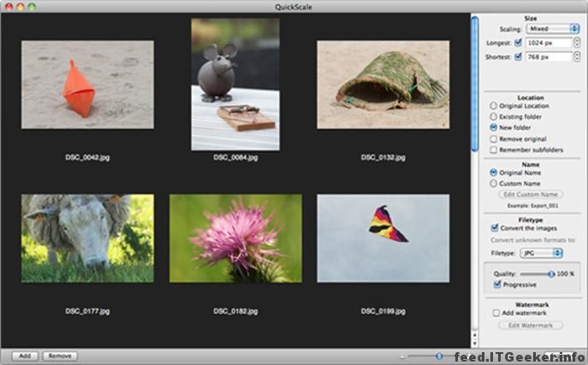Pick the DSC_0177.jpg sheep photo

(87, 238)
